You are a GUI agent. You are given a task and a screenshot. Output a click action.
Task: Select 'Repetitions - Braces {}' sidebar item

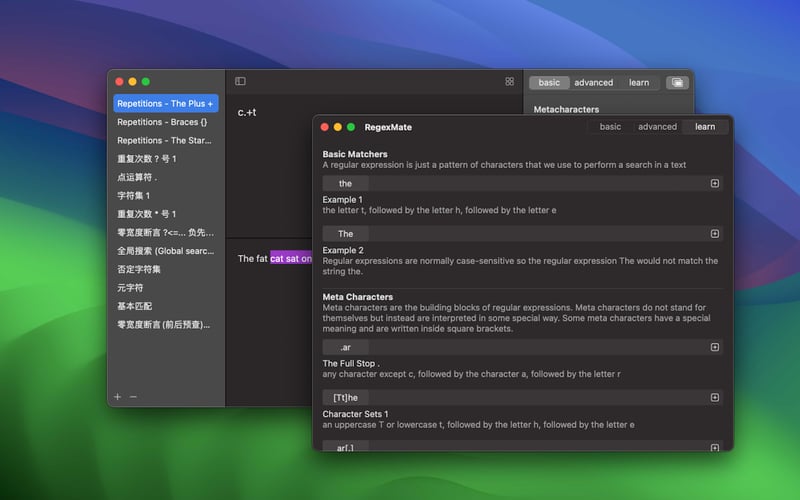point(166,122)
